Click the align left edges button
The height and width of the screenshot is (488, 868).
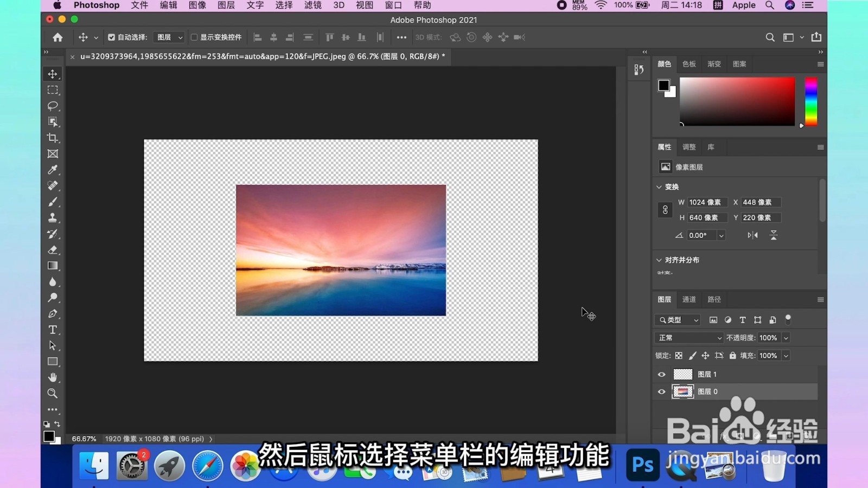(x=258, y=37)
